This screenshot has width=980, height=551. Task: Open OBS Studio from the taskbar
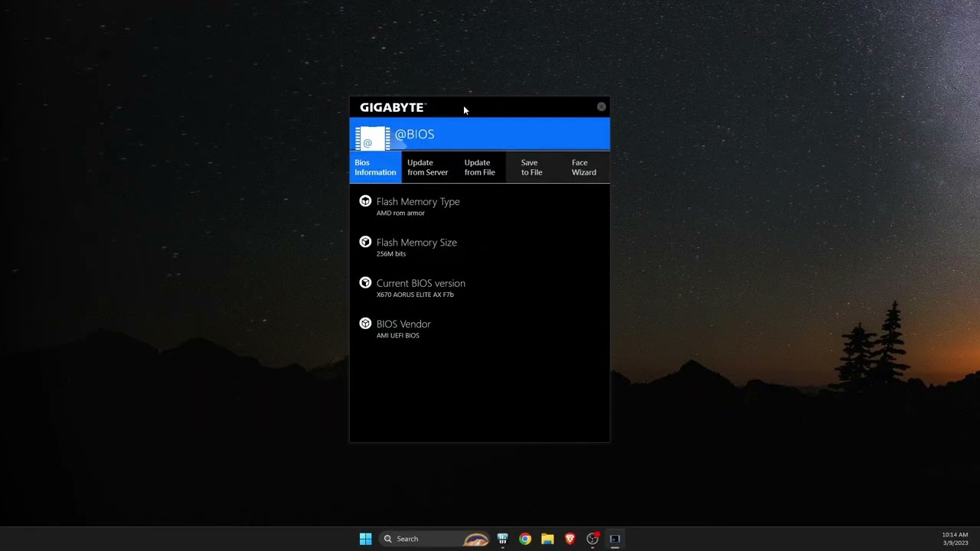tap(592, 539)
